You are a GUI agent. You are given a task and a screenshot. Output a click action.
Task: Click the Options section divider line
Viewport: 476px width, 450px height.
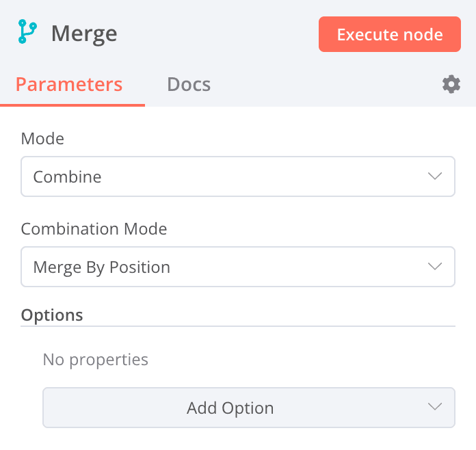[238, 326]
